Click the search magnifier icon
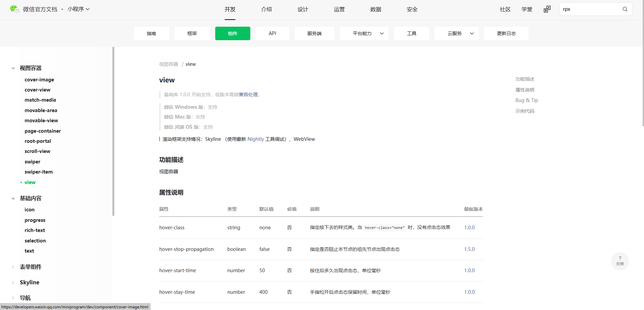Image resolution: width=644 pixels, height=310 pixels. (625, 9)
